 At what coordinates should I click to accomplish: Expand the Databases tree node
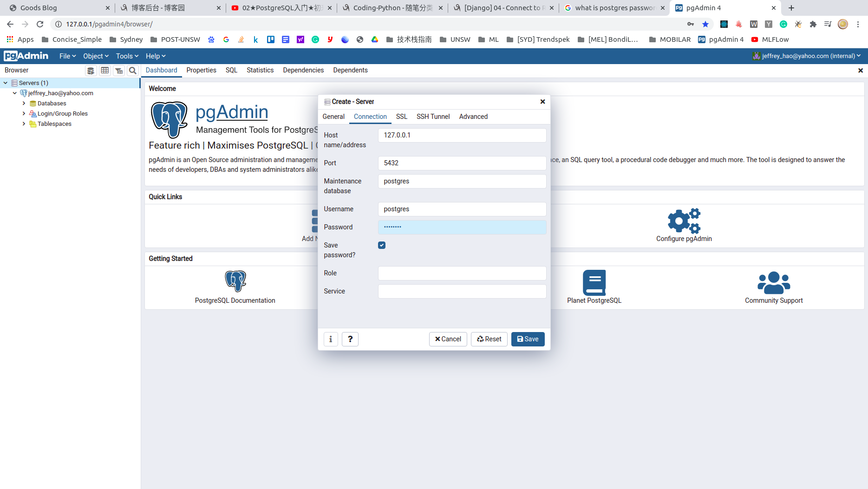click(x=24, y=104)
